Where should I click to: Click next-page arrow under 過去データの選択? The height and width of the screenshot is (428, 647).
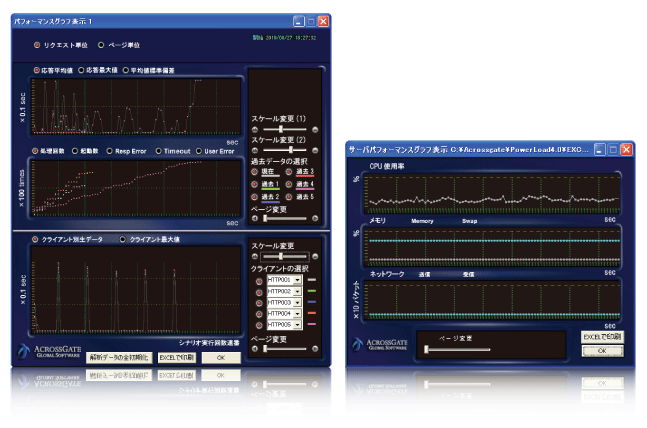pyautogui.click(x=315, y=218)
